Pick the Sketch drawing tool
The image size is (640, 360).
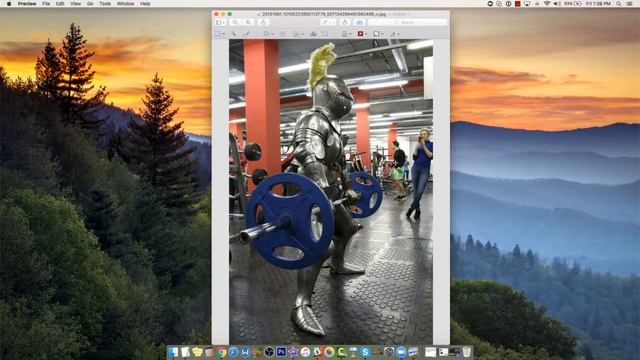[x=247, y=34]
